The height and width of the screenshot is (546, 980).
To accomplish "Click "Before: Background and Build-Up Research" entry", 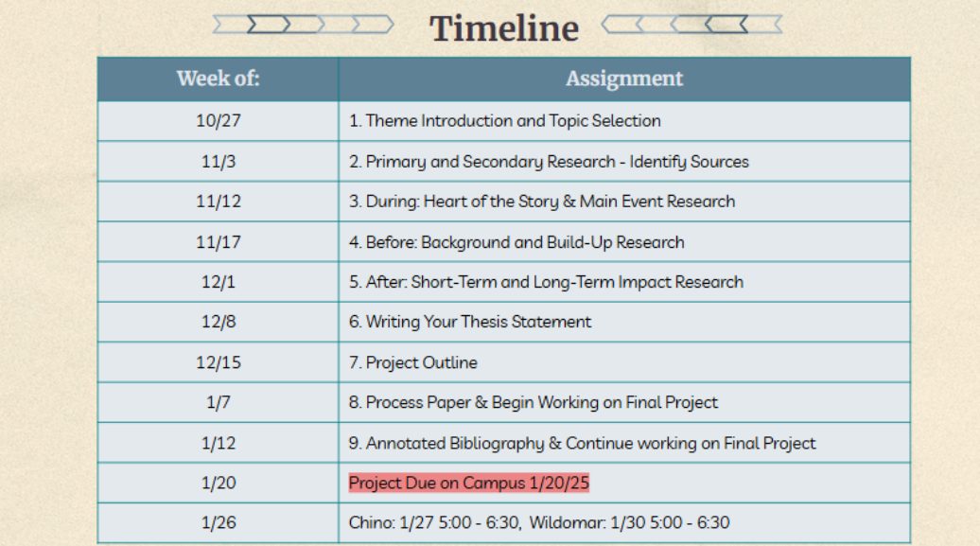I will (516, 242).
